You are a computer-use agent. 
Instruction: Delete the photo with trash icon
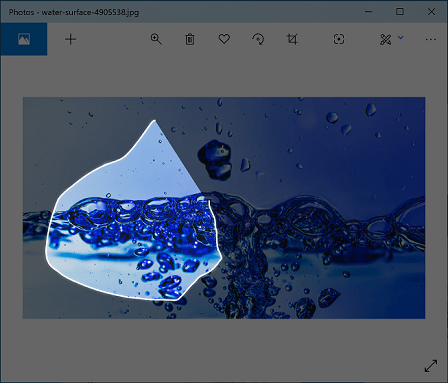(190, 39)
